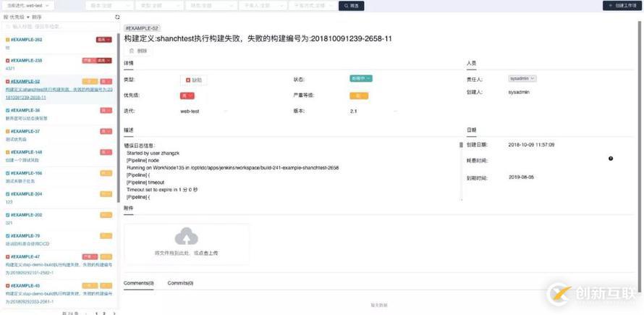The image size is (644, 315).
Task: Click the task icon beside #EXAMPLE-204
Action: pos(7,193)
